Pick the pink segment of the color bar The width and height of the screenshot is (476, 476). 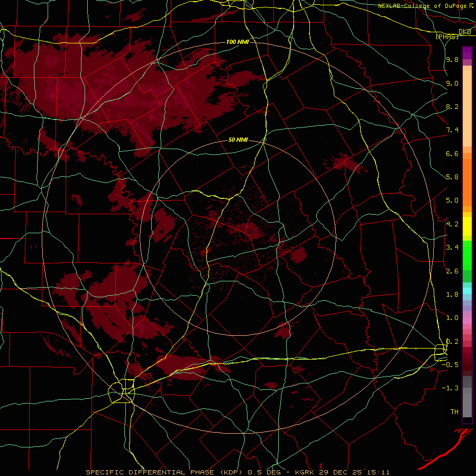(467, 321)
